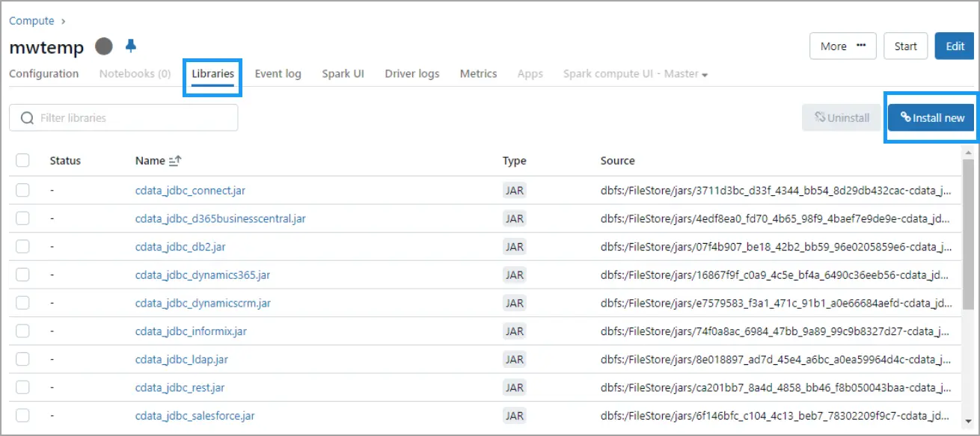
Task: Select the cdata_jdbc_db2.jar row checkbox
Action: (22, 247)
